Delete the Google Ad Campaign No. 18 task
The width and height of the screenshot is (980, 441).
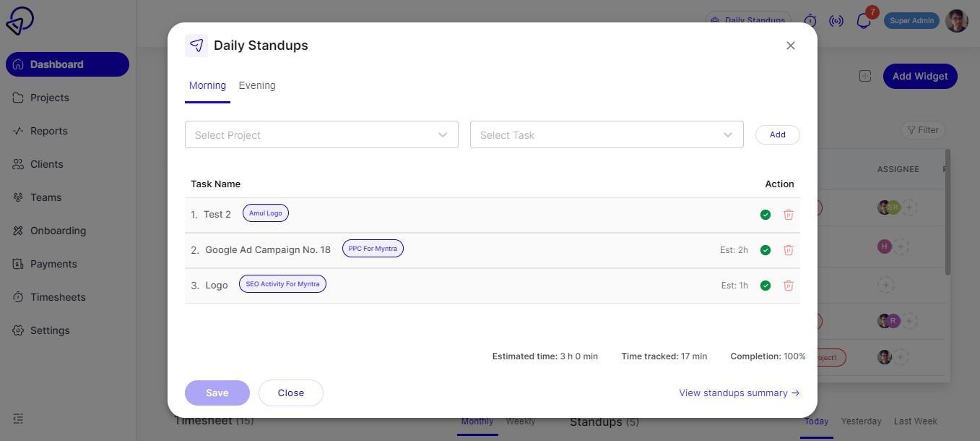click(x=789, y=250)
